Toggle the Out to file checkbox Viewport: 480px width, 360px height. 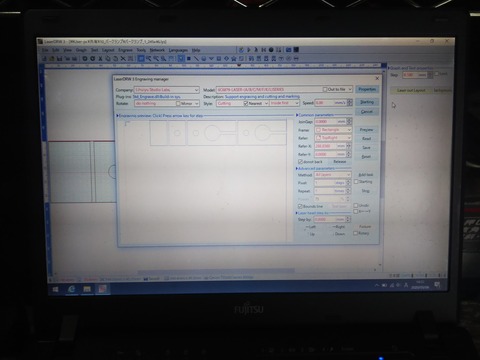[325, 89]
